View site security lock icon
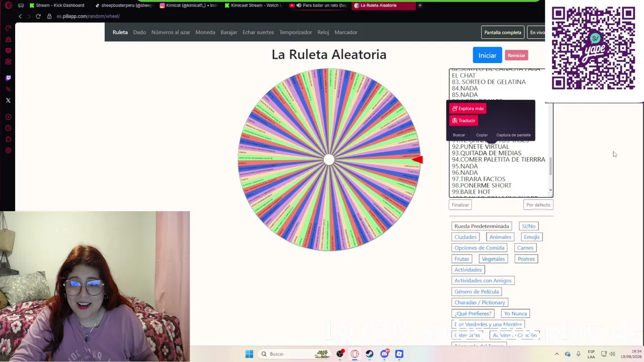This screenshot has height=362, width=644. click(49, 16)
